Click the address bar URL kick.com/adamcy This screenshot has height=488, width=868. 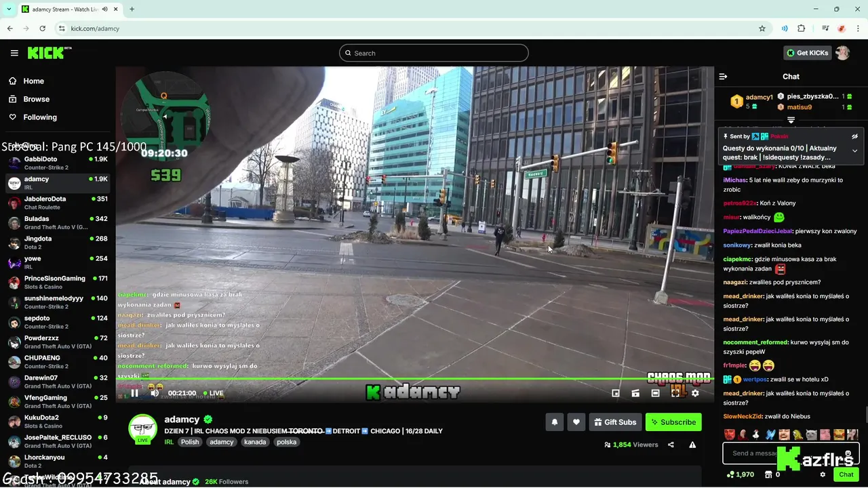pos(95,28)
